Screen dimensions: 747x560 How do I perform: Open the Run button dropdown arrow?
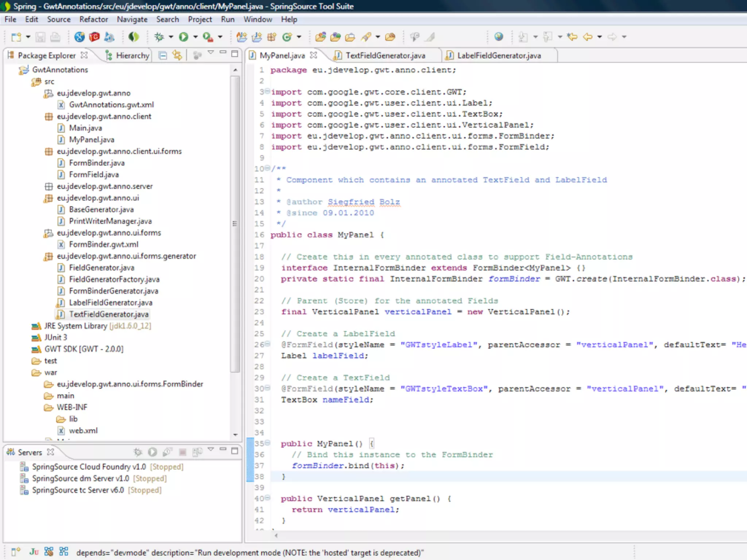coord(195,37)
